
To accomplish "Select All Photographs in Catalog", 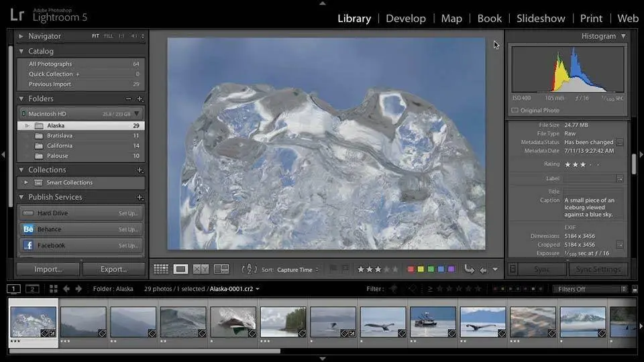I will tap(81, 64).
